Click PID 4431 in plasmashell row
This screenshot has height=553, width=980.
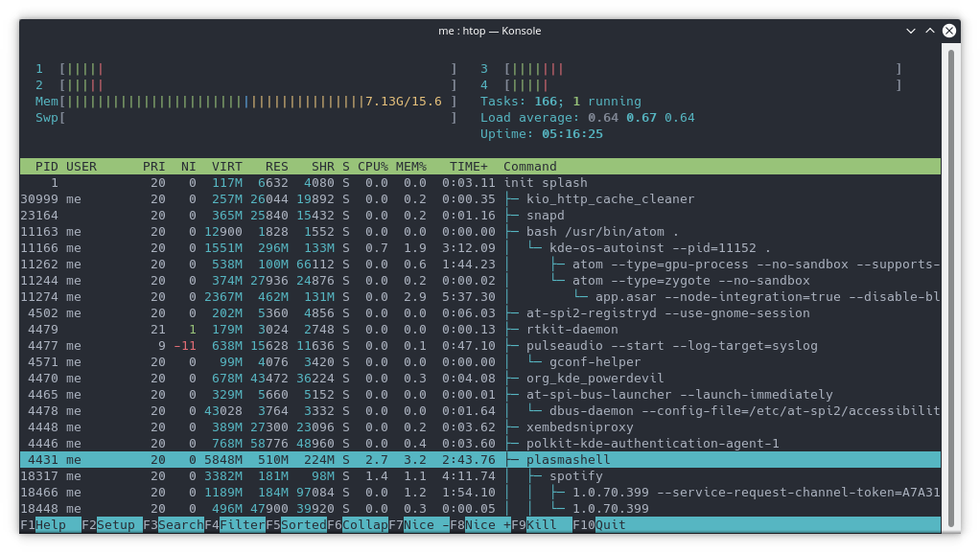pos(43,459)
